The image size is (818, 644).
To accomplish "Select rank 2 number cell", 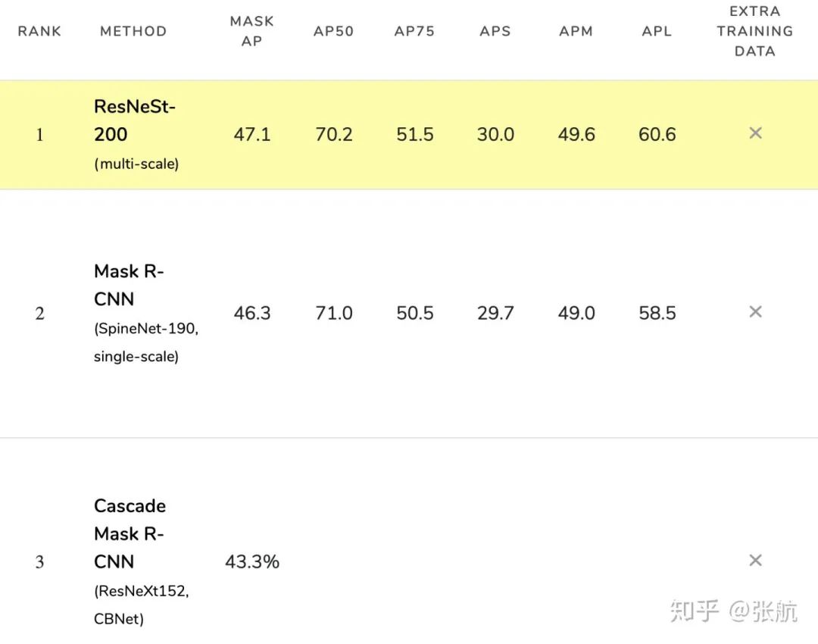I will click(39, 314).
